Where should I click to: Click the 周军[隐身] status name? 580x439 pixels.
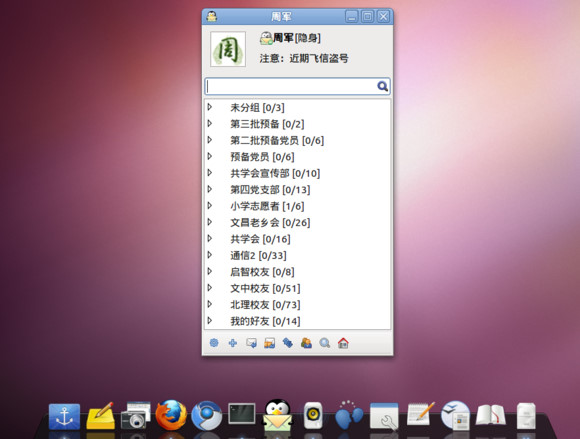point(297,38)
